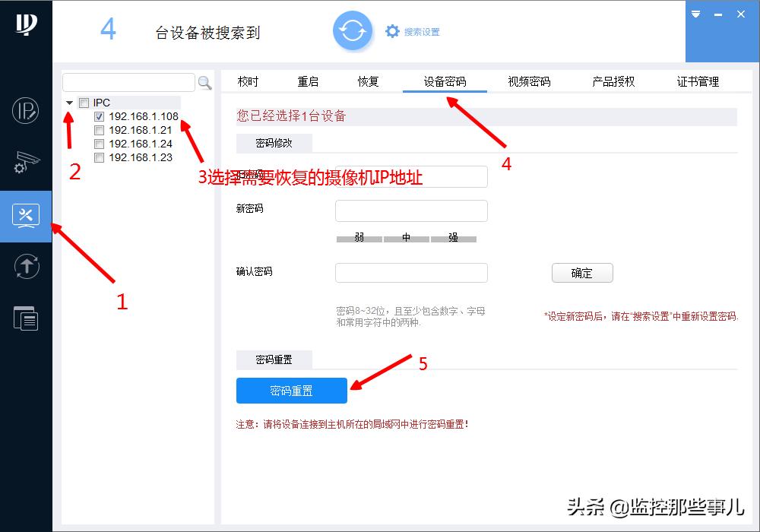This screenshot has width=760, height=532.
Task: Click the blue refresh search icon
Action: (x=353, y=31)
